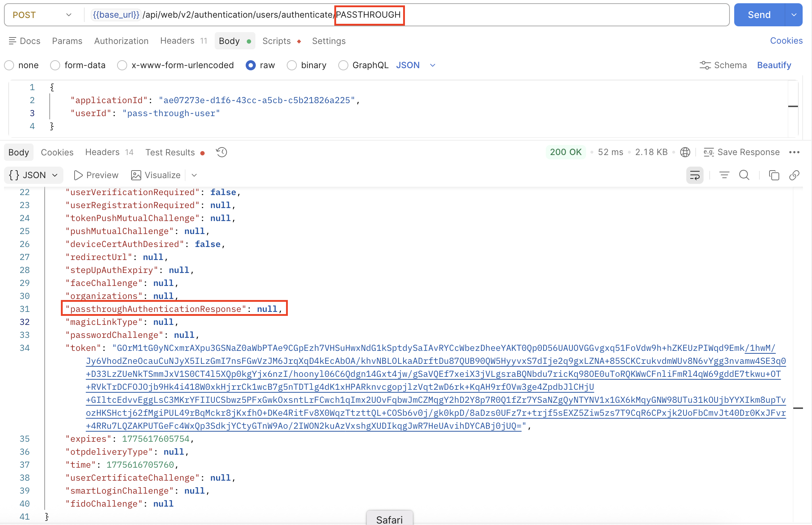812x525 pixels.
Task: Select the response Body tab
Action: pos(19,152)
